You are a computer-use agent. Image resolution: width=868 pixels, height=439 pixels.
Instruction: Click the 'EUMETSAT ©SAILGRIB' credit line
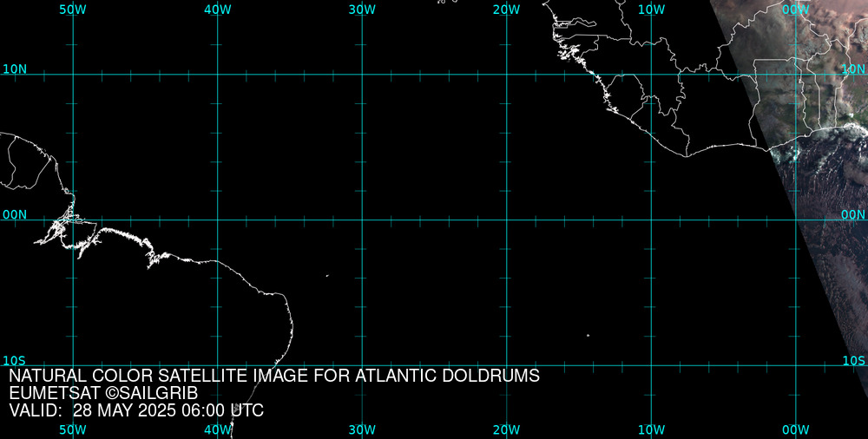click(x=103, y=394)
